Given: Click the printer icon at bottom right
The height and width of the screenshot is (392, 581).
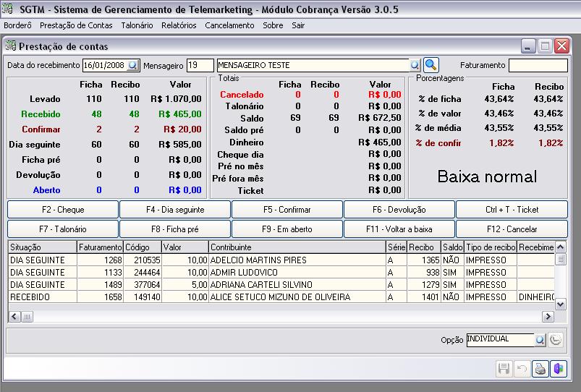Looking at the screenshot, I should coord(540,369).
